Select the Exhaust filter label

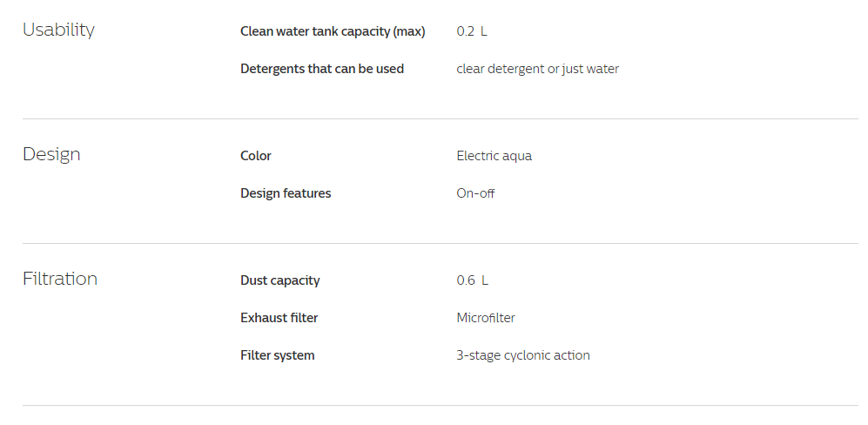coord(279,318)
